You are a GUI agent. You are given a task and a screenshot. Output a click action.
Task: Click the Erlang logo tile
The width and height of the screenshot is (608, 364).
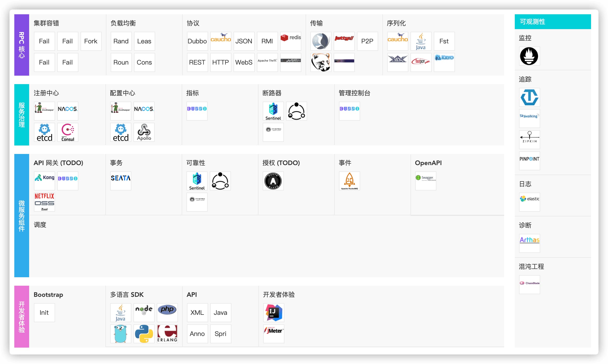tap(167, 334)
